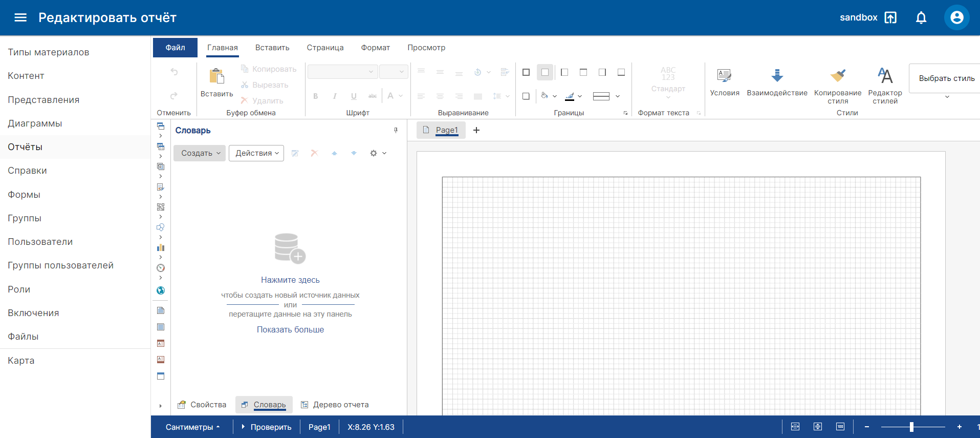
Task: Click the database add data source icon
Action: pos(290,248)
